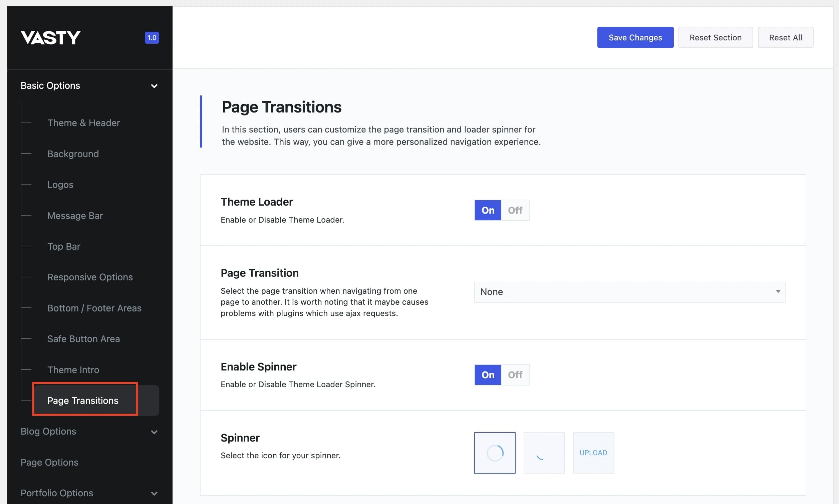
Task: Click the Blog Options heading
Action: [48, 431]
